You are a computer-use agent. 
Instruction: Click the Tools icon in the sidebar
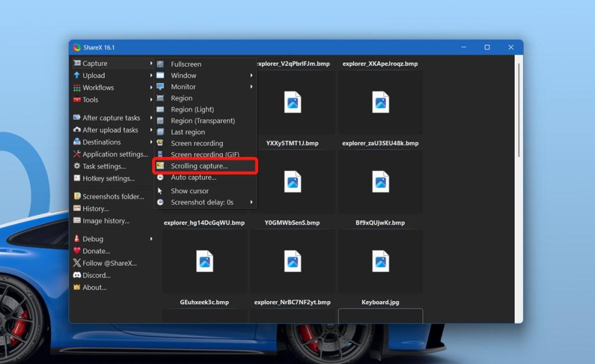[x=77, y=100]
